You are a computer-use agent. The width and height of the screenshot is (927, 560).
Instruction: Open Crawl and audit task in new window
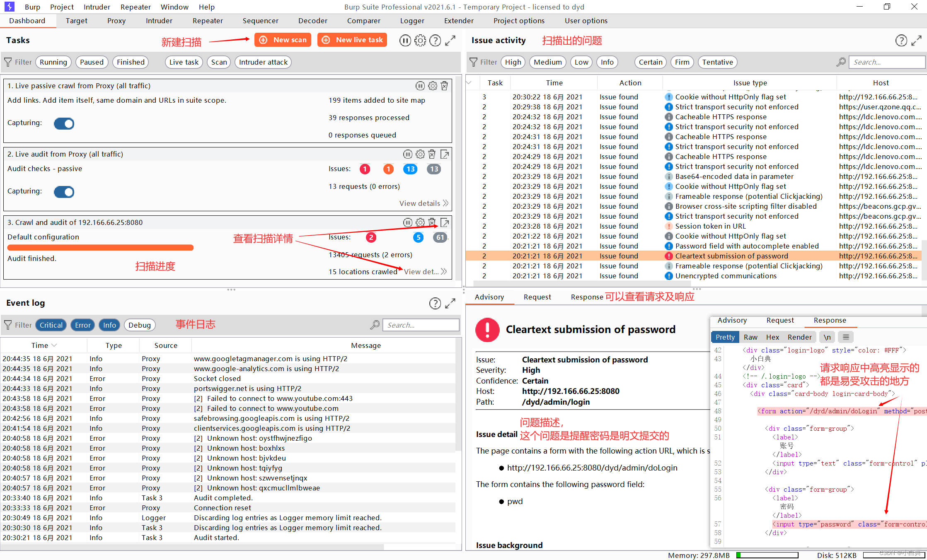(445, 222)
